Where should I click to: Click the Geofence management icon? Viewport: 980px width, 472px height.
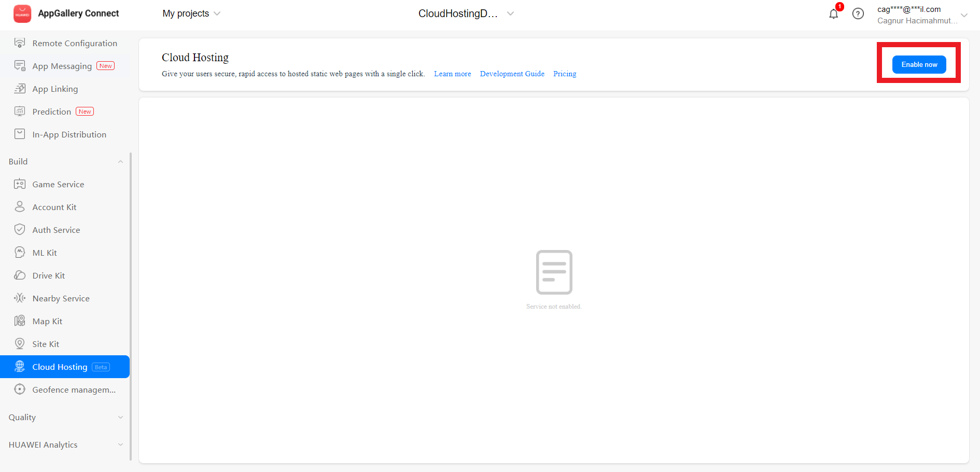[x=20, y=390]
